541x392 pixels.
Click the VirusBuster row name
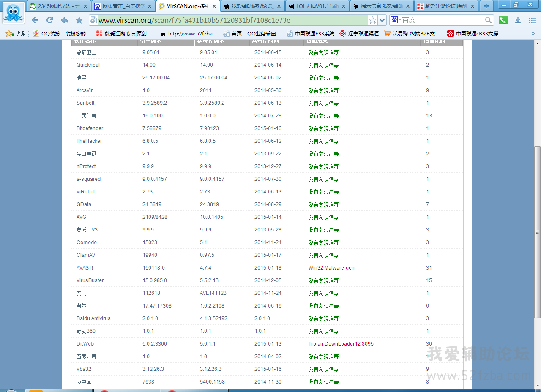90,280
